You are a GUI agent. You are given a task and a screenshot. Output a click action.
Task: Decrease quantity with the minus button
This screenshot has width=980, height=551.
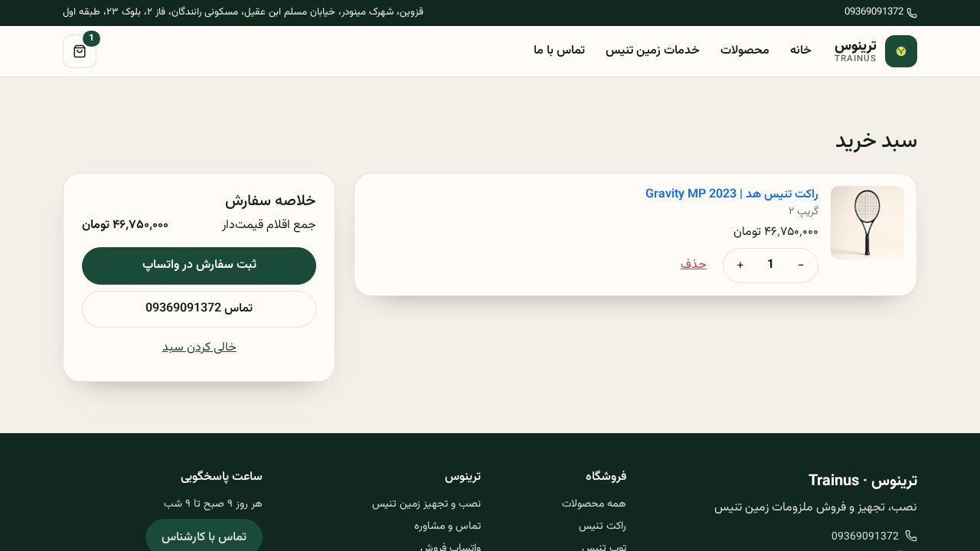pyautogui.click(x=801, y=265)
